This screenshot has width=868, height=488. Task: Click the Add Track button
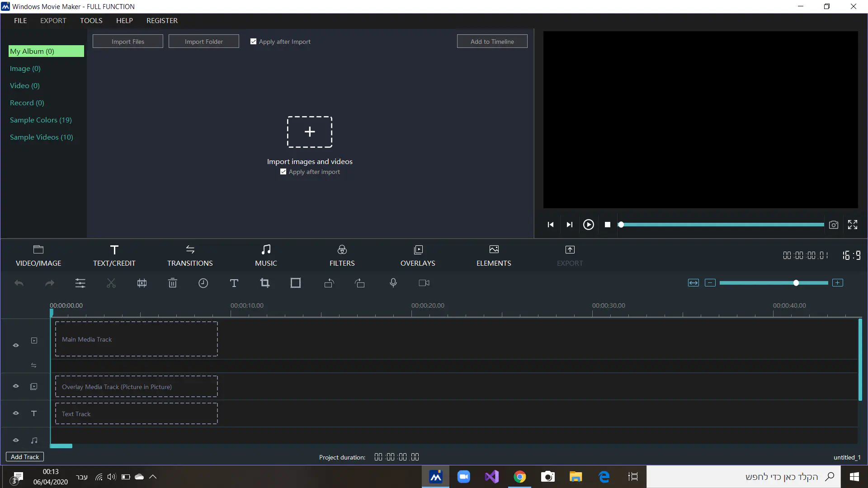pyautogui.click(x=25, y=457)
